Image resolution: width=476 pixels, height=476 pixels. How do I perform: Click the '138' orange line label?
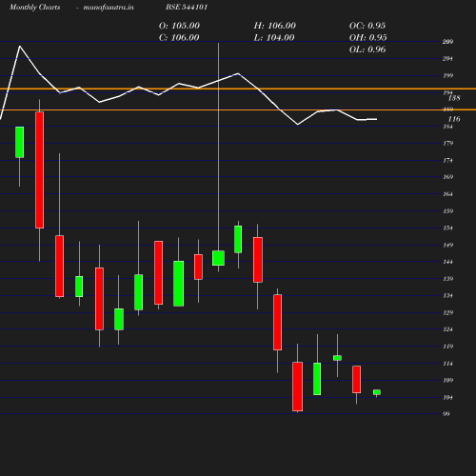click(x=454, y=98)
